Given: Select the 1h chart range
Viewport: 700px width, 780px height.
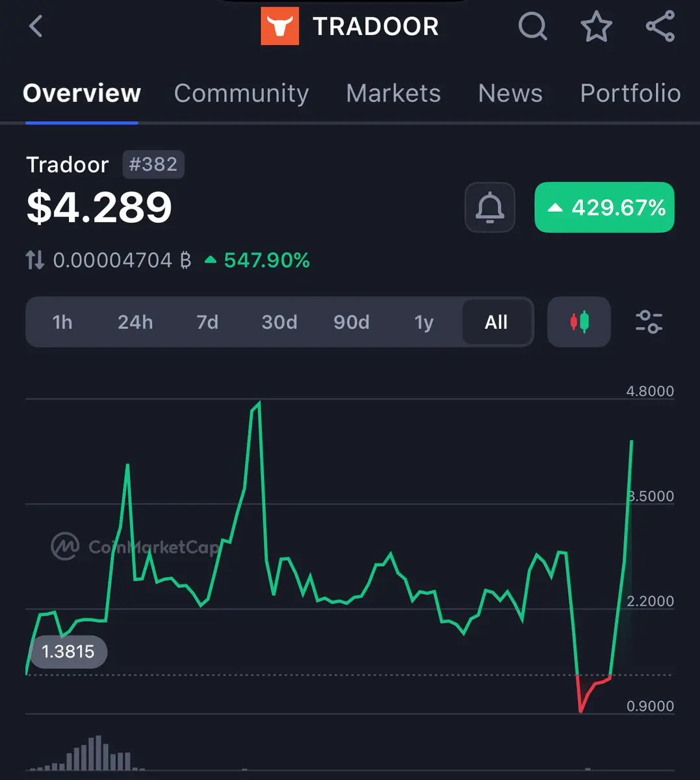Looking at the screenshot, I should 62,322.
